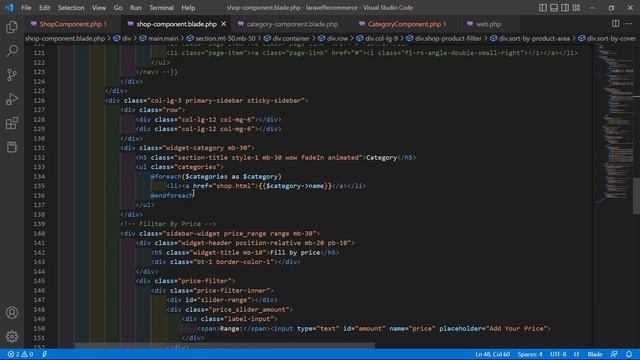The height and width of the screenshot is (360, 640).
Task: Open the Edit menu
Action: 44,8
